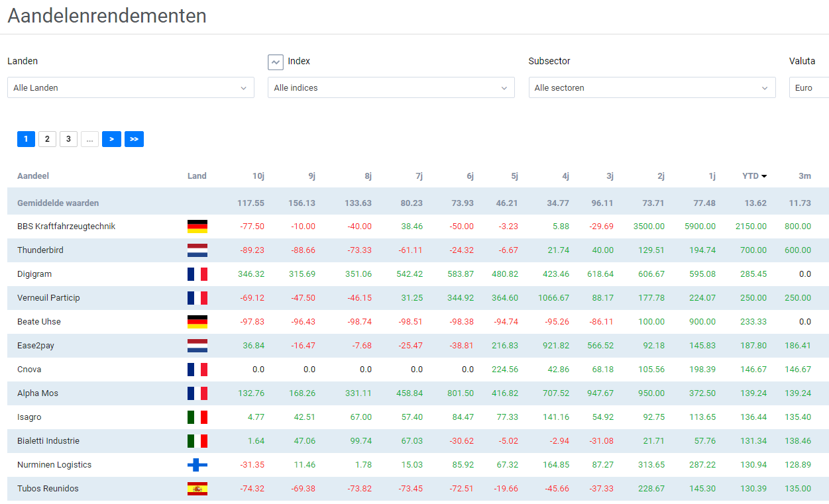829x504 pixels.
Task: Click the French flag in Cnova row
Action: tap(197, 370)
